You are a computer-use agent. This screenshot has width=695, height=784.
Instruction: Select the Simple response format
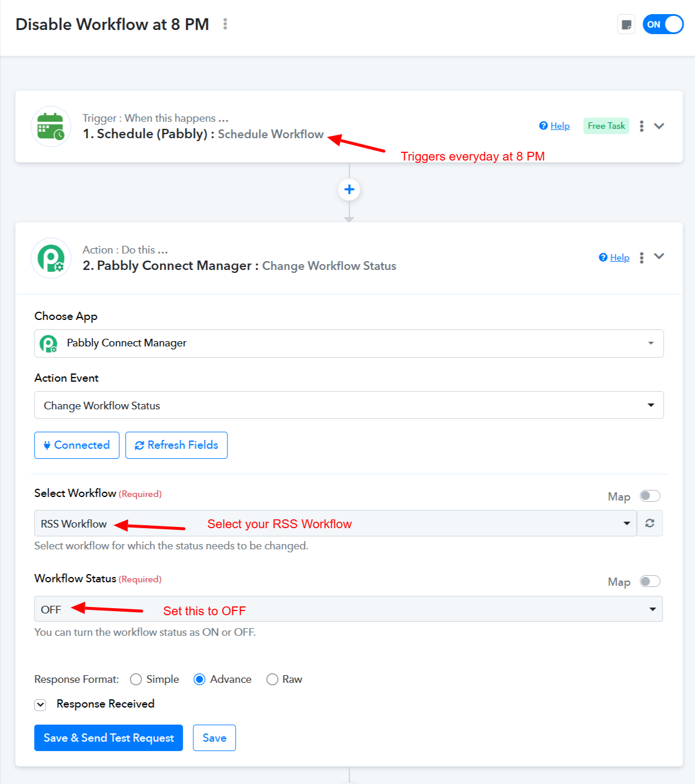[136, 679]
